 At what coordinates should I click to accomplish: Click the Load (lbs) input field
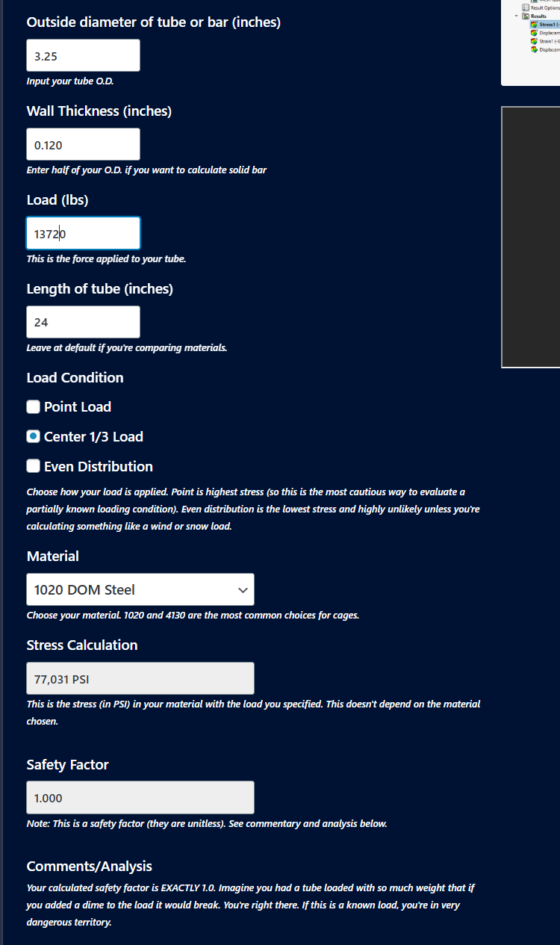click(83, 233)
